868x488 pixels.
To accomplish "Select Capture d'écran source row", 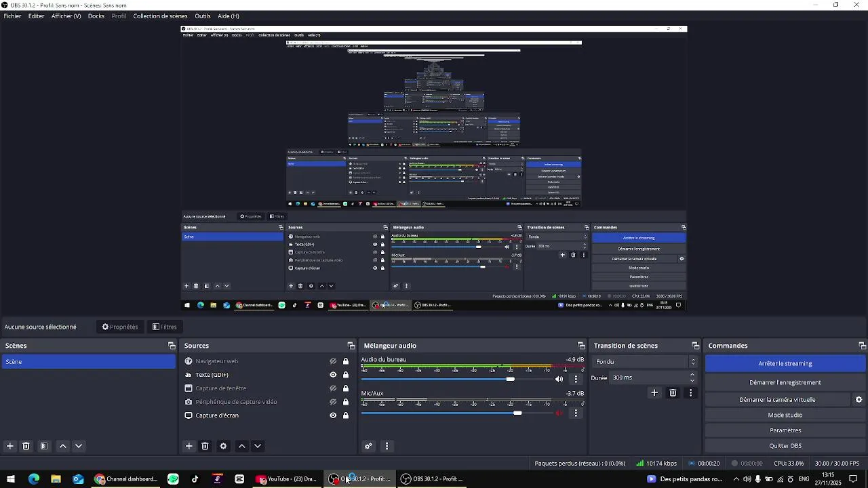I will (x=268, y=415).
